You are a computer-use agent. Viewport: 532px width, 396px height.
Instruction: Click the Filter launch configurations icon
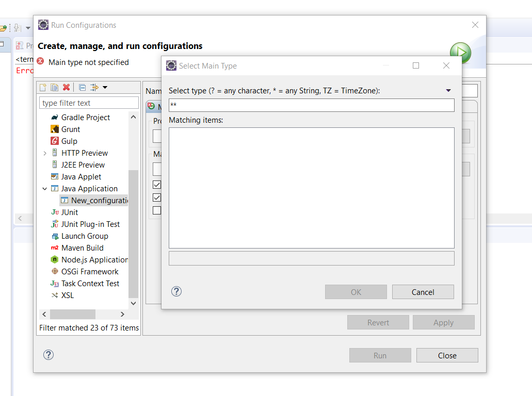pyautogui.click(x=94, y=88)
